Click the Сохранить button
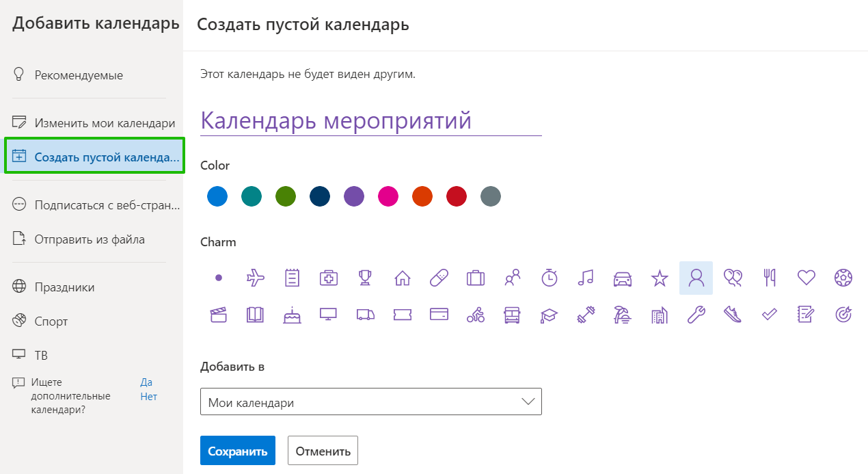Image resolution: width=868 pixels, height=474 pixels. coord(237,451)
